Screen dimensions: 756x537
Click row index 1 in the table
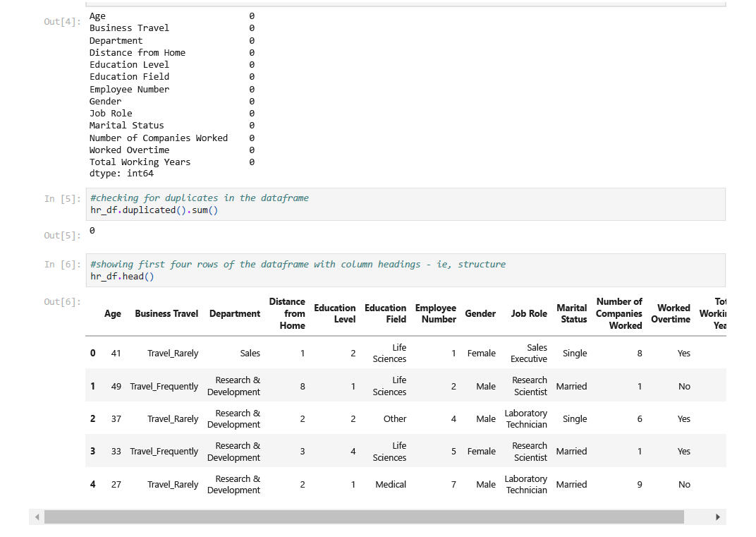(x=92, y=387)
